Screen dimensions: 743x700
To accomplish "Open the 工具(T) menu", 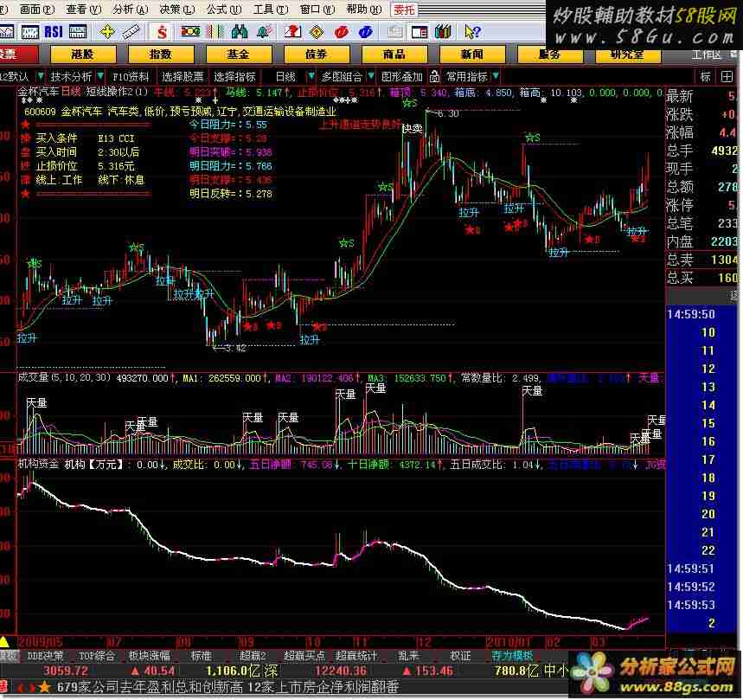I will [x=270, y=9].
